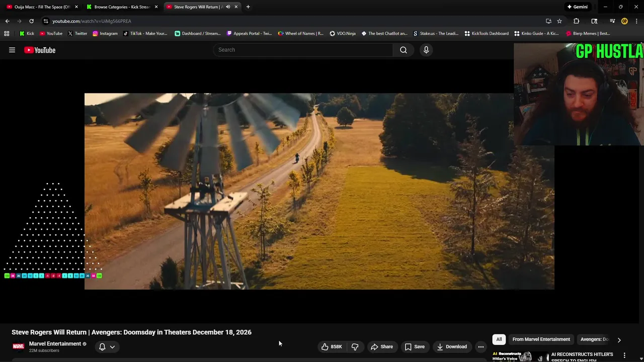Open notification bell dropdown for Marvel Entertainment
This screenshot has height=362, width=644.
point(107,346)
